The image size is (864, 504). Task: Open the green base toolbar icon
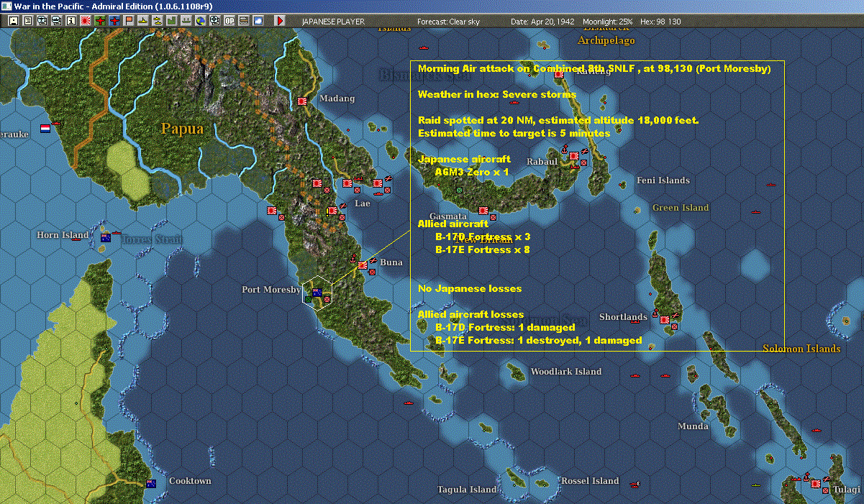click(171, 21)
